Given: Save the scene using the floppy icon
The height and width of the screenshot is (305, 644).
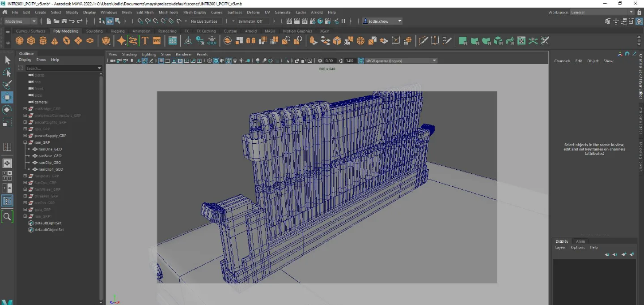Looking at the screenshot, I should (x=64, y=21).
